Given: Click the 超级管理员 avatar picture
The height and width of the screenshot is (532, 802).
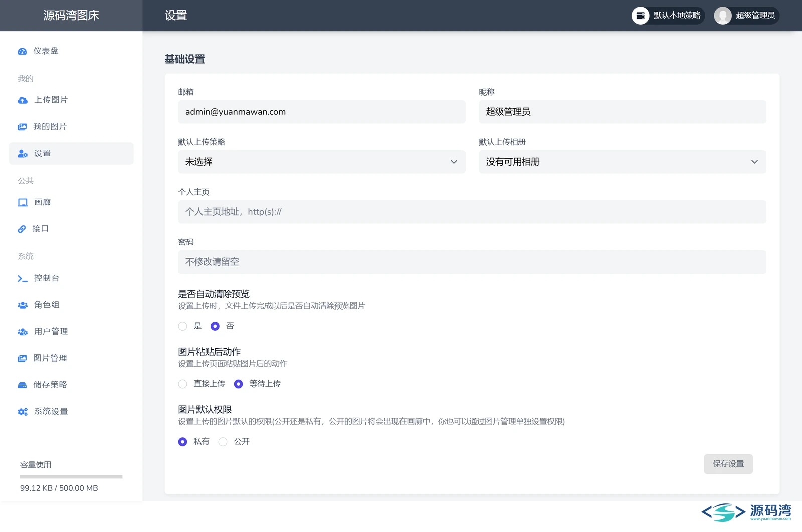Looking at the screenshot, I should [x=722, y=16].
